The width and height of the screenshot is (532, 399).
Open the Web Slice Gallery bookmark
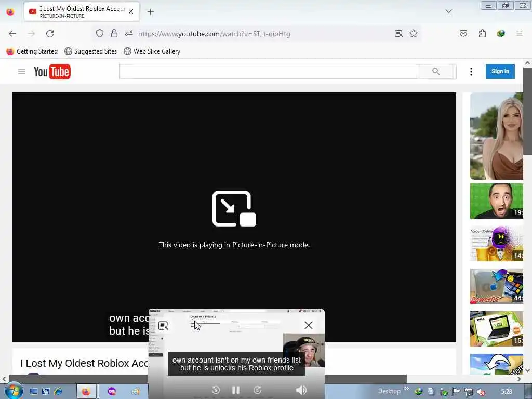[152, 51]
